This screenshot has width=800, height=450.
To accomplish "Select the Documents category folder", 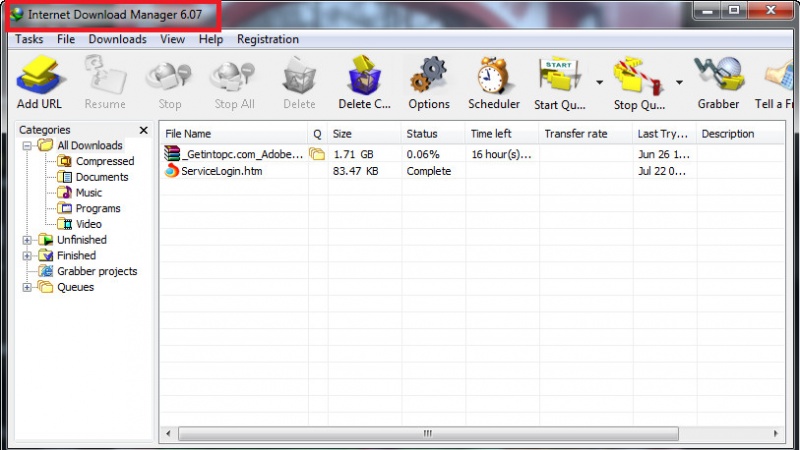I will (x=92, y=177).
